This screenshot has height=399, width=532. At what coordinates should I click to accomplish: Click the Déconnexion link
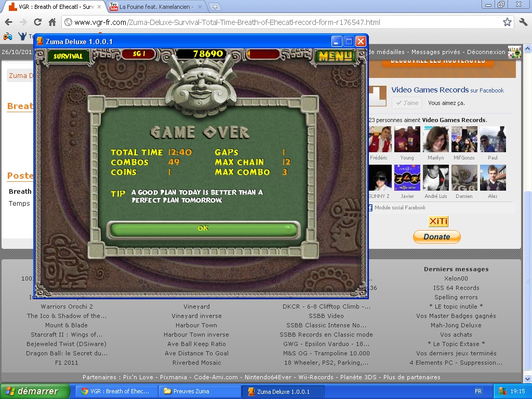486,52
